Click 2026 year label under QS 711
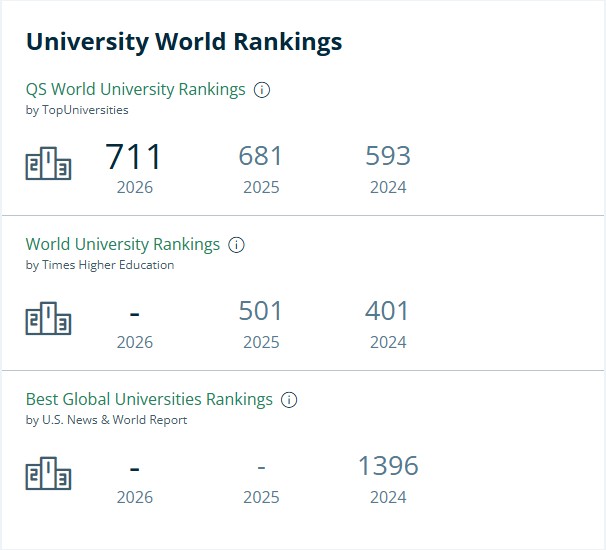 135,187
